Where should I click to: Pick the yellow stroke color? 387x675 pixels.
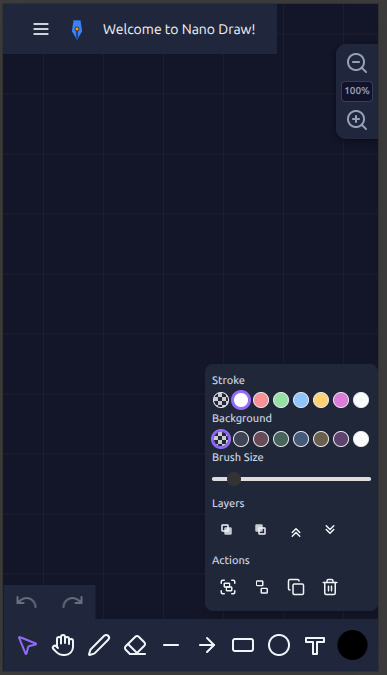321,400
